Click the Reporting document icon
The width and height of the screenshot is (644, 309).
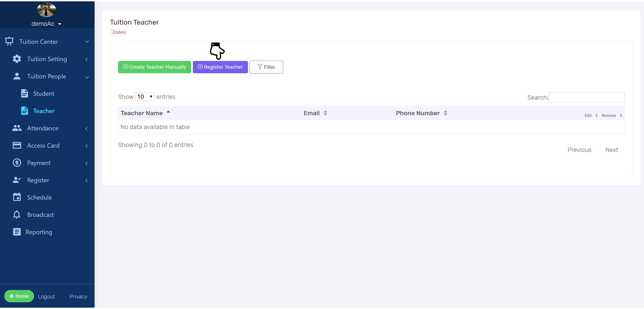click(x=17, y=232)
